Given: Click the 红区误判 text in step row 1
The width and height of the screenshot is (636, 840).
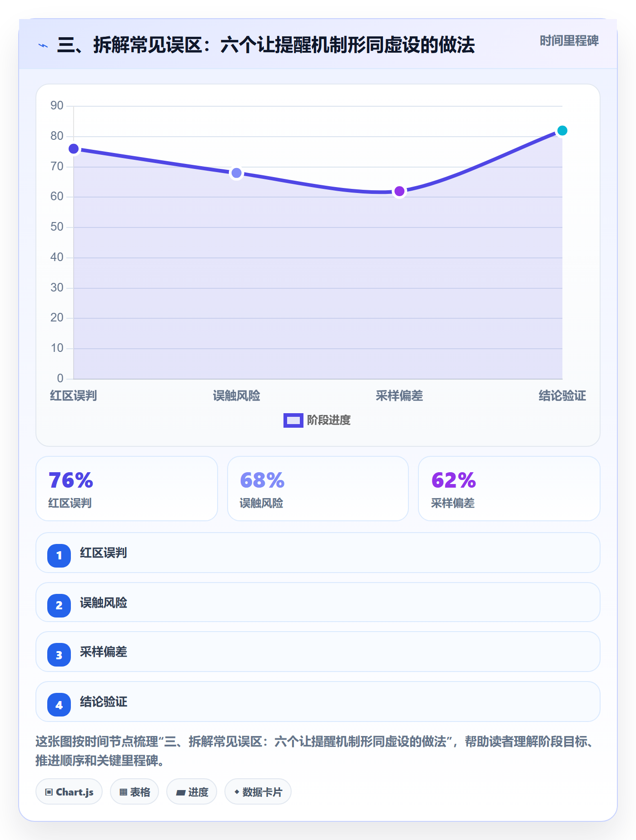Looking at the screenshot, I should pos(104,553).
